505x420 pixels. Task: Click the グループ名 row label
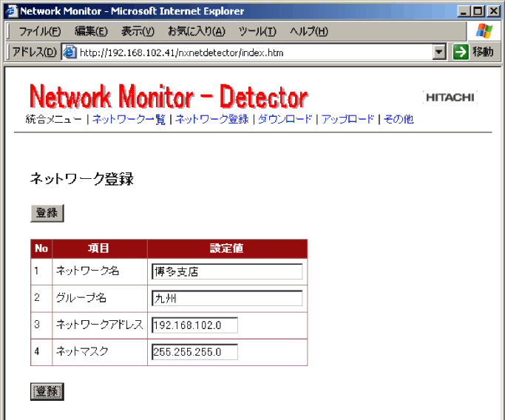(x=81, y=297)
